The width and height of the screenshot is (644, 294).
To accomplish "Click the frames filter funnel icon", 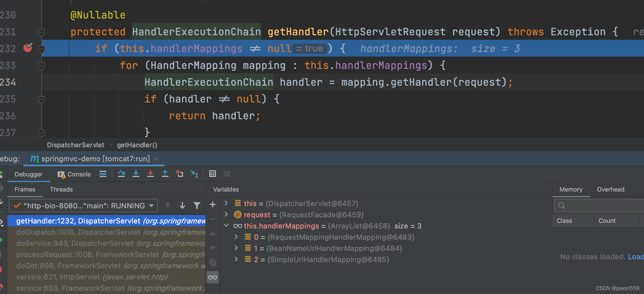I will point(197,206).
